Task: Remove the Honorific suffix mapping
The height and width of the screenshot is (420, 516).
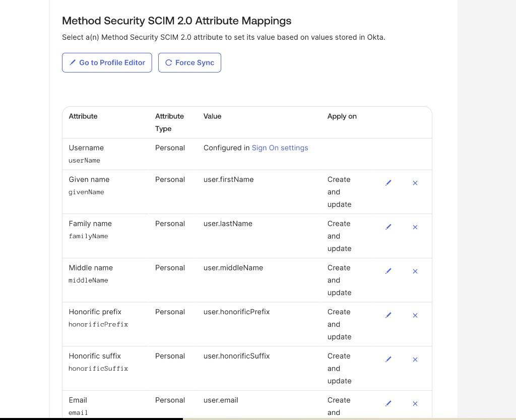Action: pos(415,359)
